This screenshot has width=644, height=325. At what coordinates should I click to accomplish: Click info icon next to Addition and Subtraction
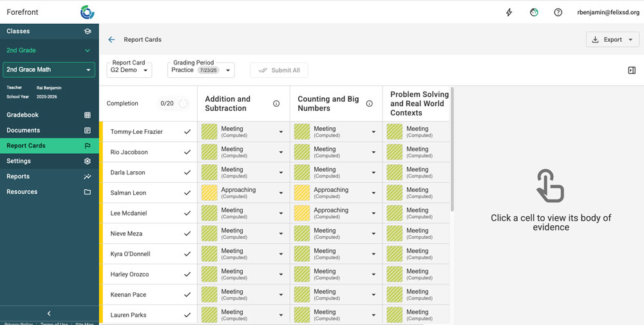click(276, 104)
